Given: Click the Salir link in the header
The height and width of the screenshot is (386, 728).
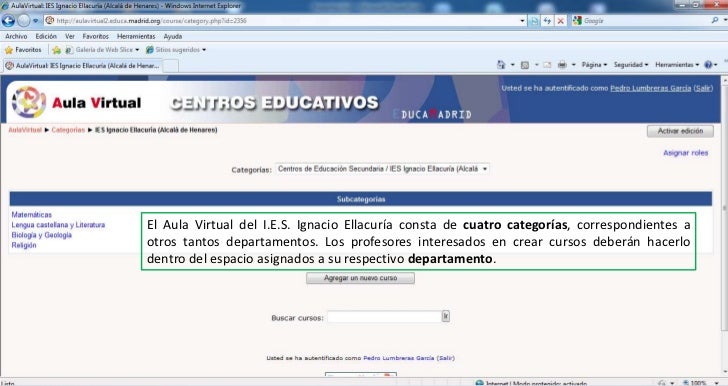Looking at the screenshot, I should pos(703,88).
